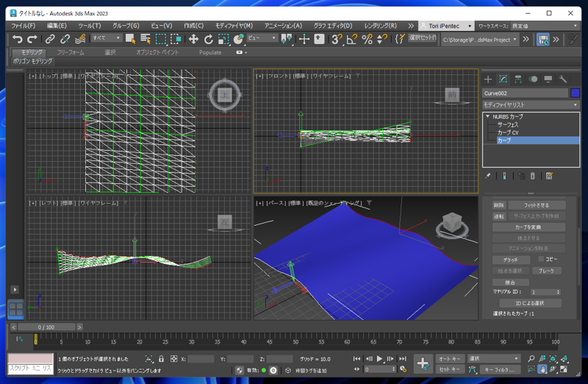This screenshot has width=588, height=384.
Task: Activate the Select and Scale tool
Action: click(223, 39)
